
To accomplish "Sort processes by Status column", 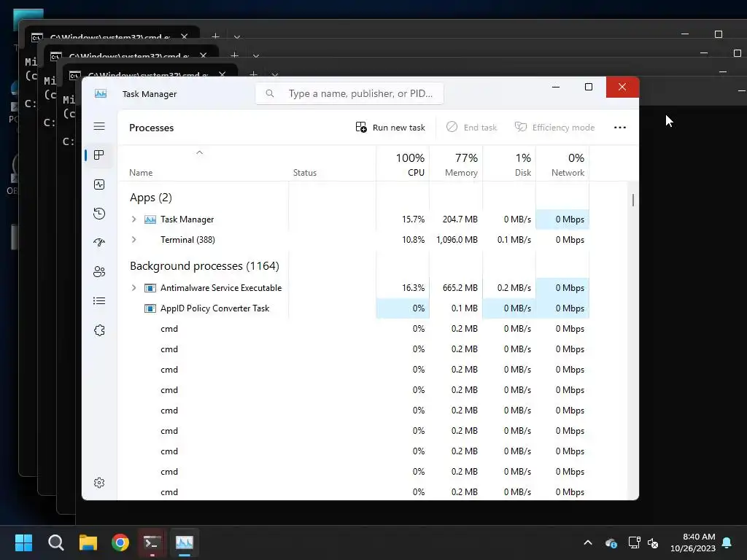I will pos(305,172).
